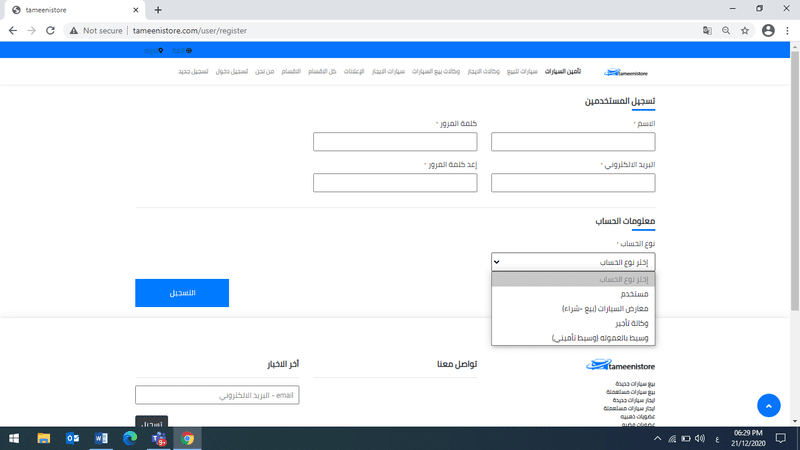Bookmark this page with the star icon
This screenshot has height=450, width=800.
(745, 31)
